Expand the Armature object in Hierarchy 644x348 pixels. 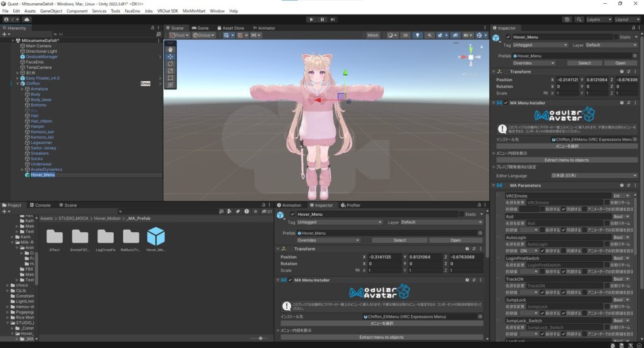(22, 89)
